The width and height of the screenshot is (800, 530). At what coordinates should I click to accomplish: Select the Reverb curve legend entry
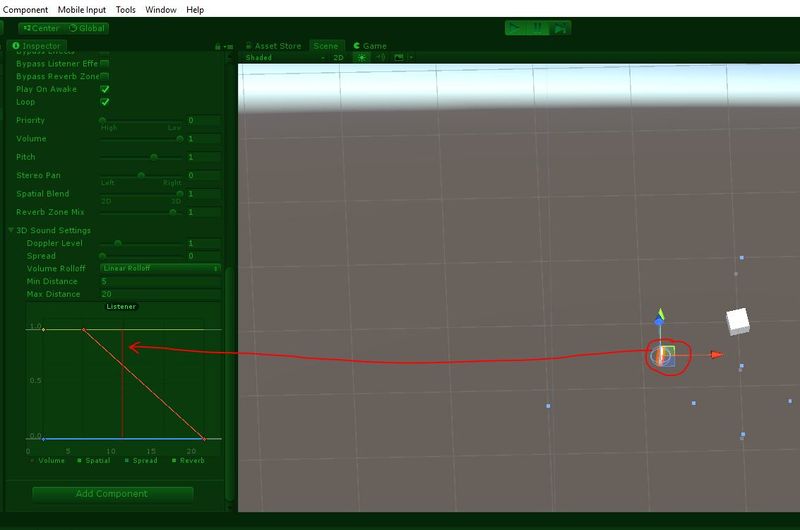click(x=188, y=461)
